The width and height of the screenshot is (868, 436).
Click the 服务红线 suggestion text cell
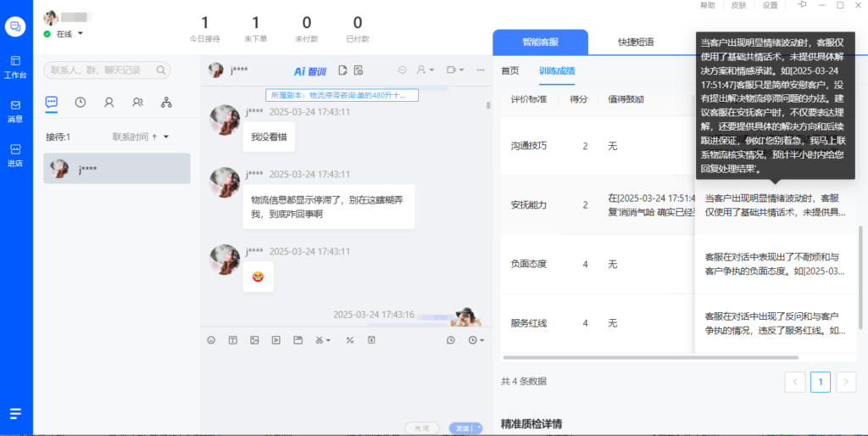coord(775,323)
